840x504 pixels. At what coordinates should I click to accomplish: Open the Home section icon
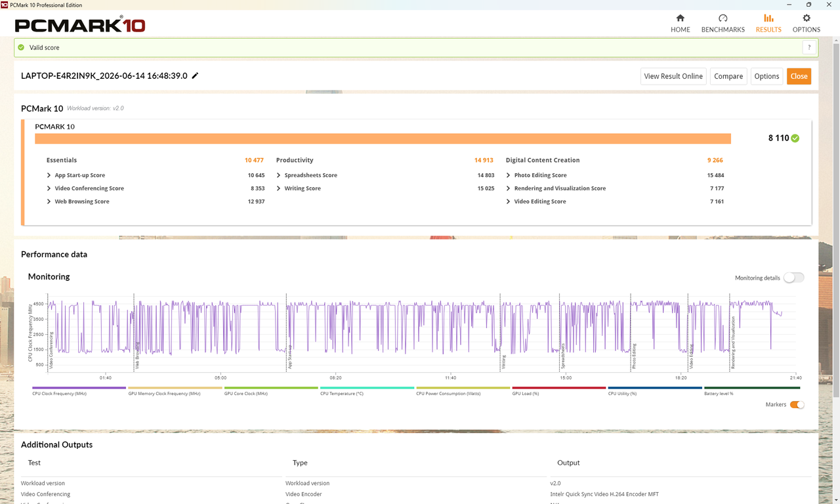680,18
